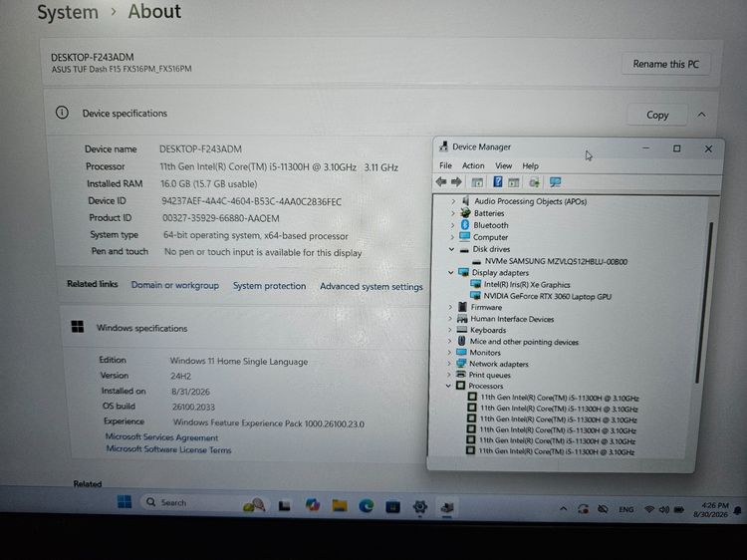Image resolution: width=747 pixels, height=560 pixels.
Task: Click the ENG language indicator
Action: click(x=625, y=509)
